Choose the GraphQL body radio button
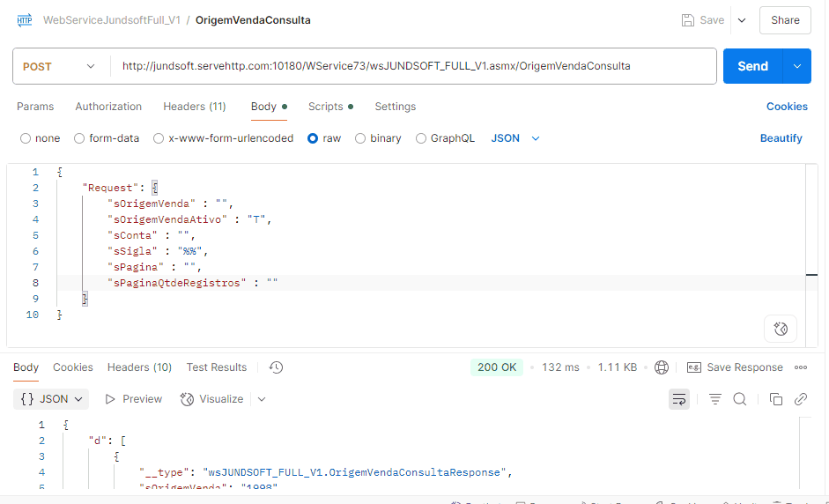The width and height of the screenshot is (829, 504). [x=421, y=138]
